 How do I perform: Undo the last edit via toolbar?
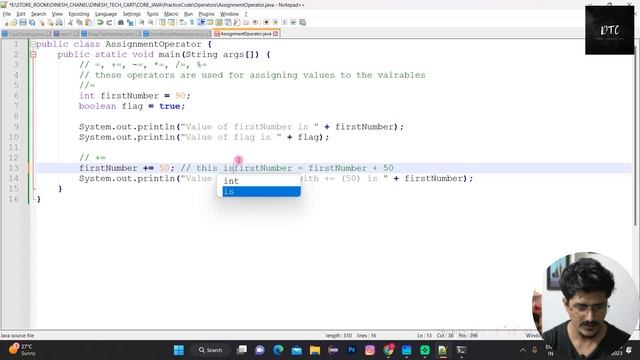(100, 22)
